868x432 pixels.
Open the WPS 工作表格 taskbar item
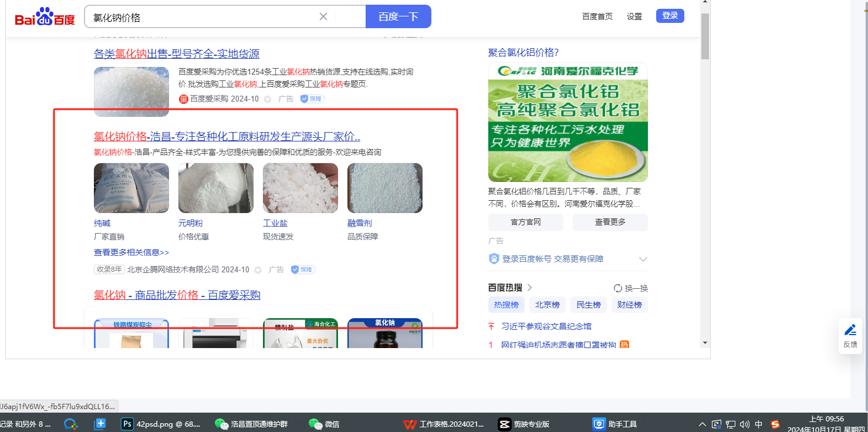coord(444,424)
